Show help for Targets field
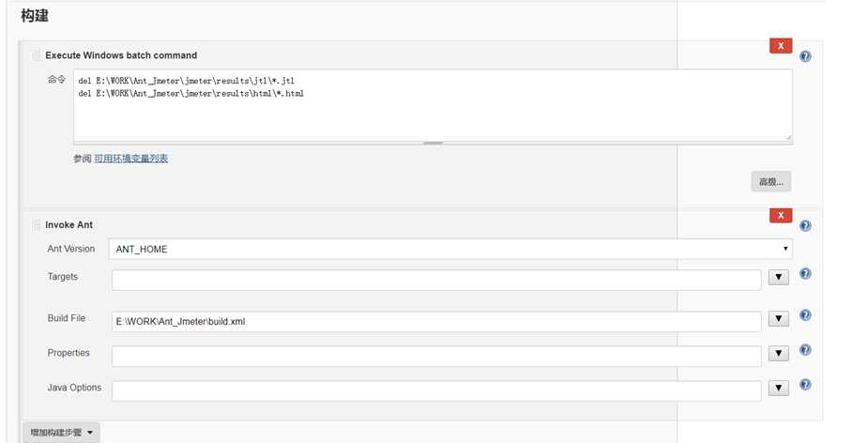The image size is (868, 443). pos(805,273)
